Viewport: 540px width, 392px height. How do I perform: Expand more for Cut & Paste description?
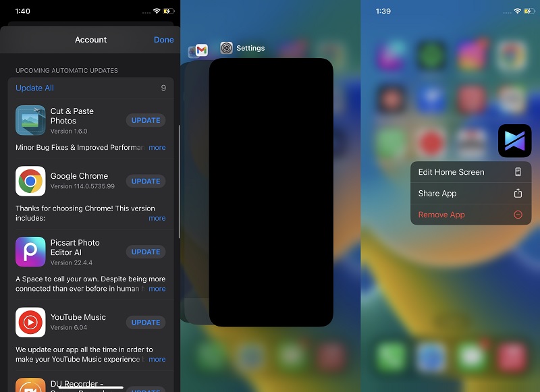click(x=157, y=148)
